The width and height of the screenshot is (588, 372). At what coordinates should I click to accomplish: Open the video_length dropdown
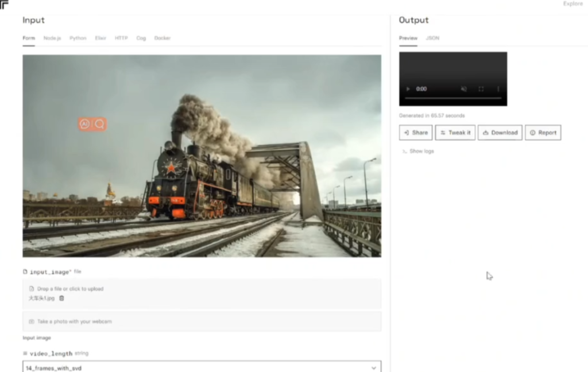(202, 367)
